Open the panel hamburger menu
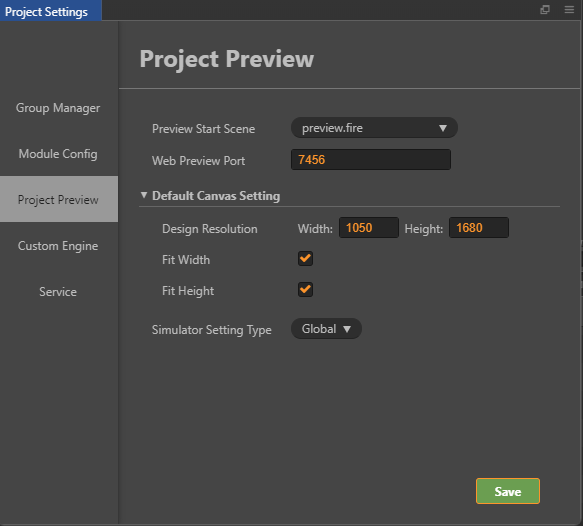583x526 pixels. (x=569, y=10)
